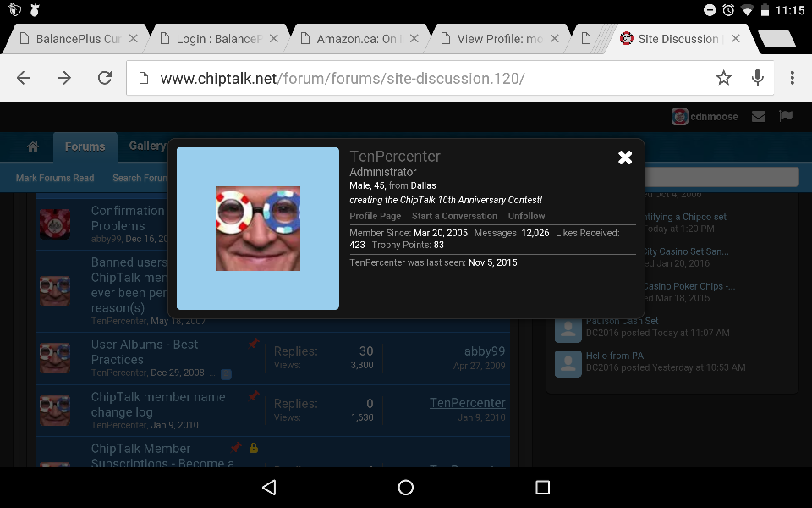Screen dimensions: 812x508
Task: Click cdnmoose avatar icon
Action: [x=679, y=117]
